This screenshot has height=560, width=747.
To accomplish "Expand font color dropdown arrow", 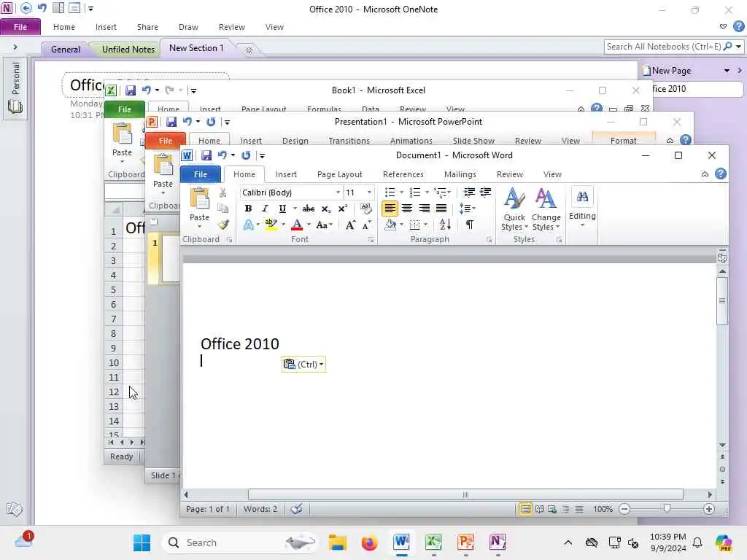I will click(309, 225).
